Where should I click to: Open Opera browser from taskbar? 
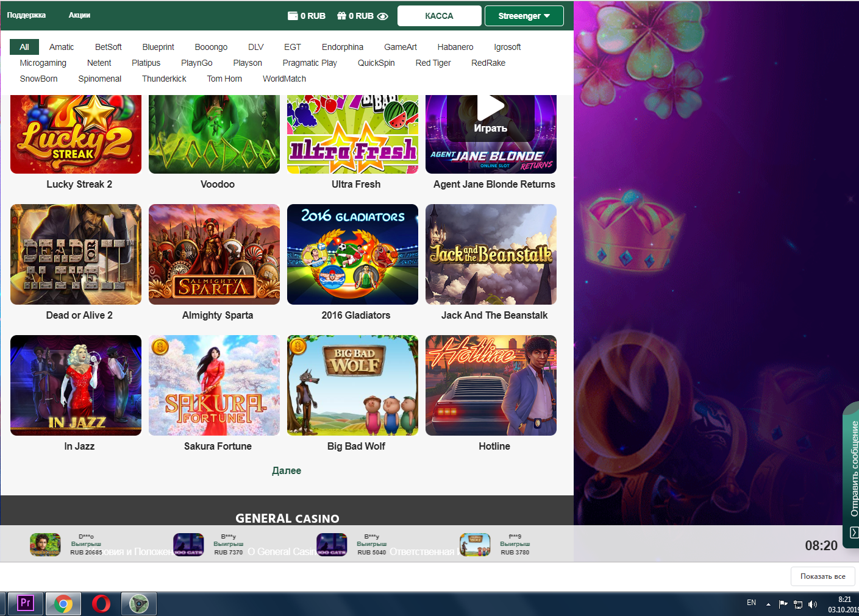[101, 604]
